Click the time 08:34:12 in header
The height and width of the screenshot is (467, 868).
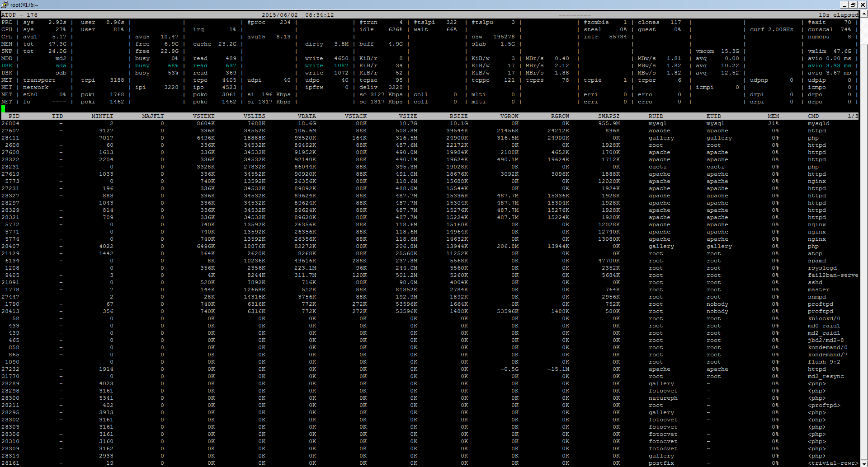pyautogui.click(x=320, y=15)
